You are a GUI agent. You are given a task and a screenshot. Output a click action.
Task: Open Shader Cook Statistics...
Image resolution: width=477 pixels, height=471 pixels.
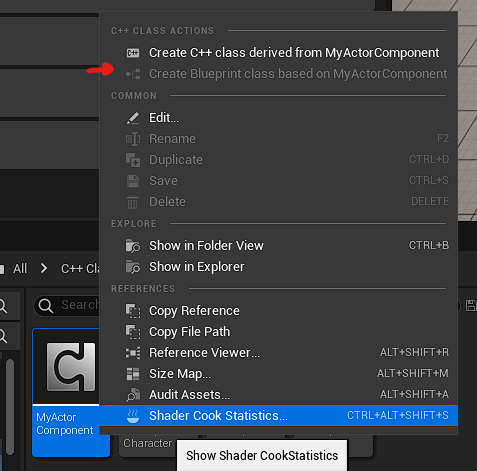coord(279,416)
